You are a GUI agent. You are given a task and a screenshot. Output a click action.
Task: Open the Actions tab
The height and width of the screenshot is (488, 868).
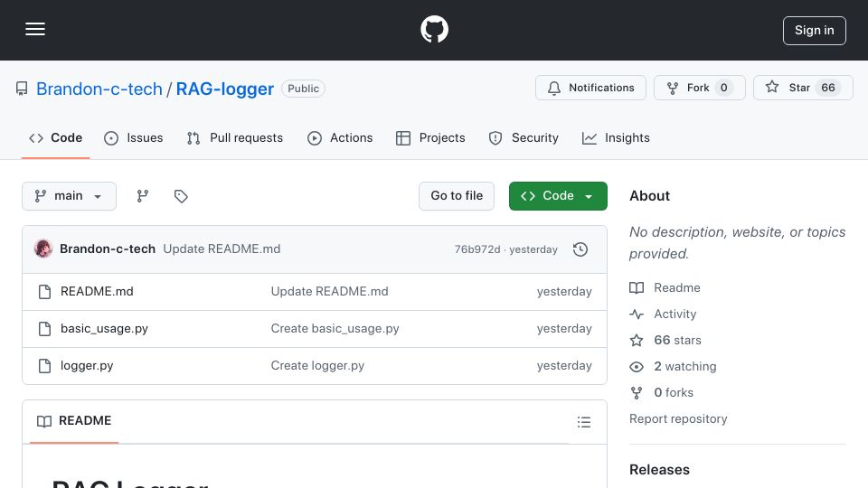tap(340, 137)
